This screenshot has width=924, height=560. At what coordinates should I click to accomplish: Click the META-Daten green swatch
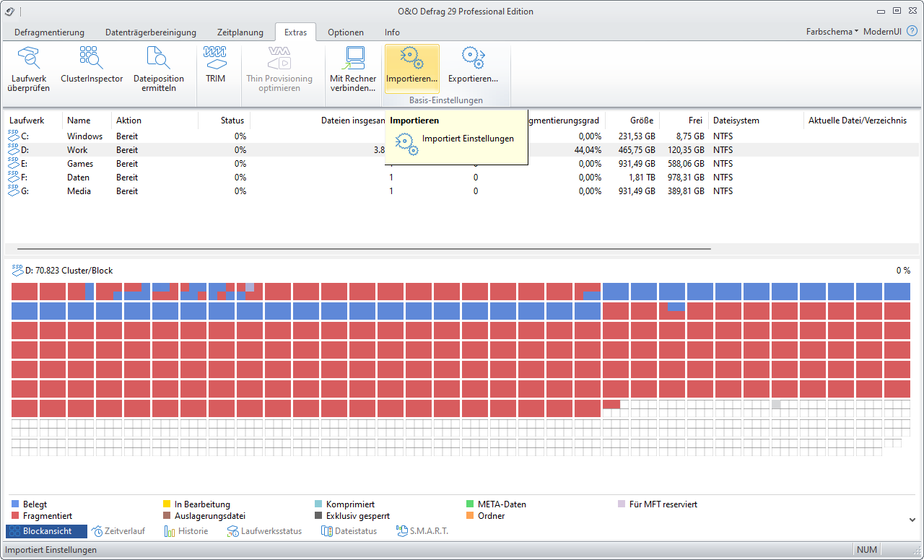(x=471, y=504)
